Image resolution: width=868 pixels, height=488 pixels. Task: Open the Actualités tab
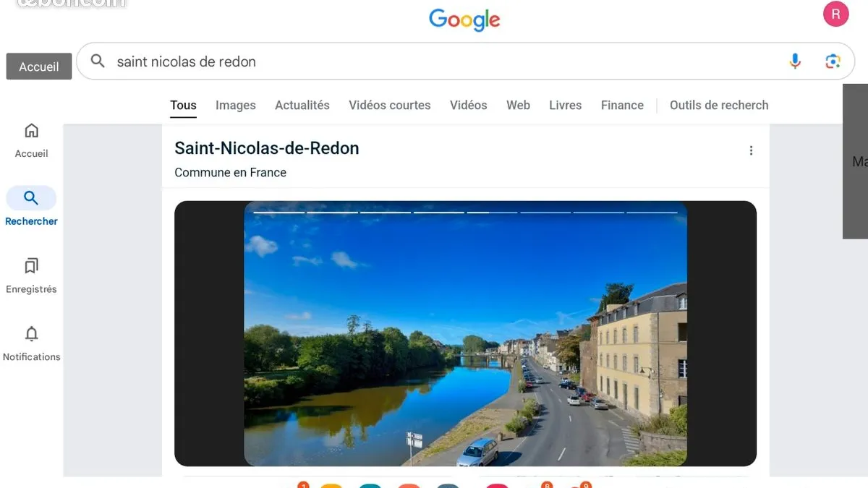click(302, 106)
